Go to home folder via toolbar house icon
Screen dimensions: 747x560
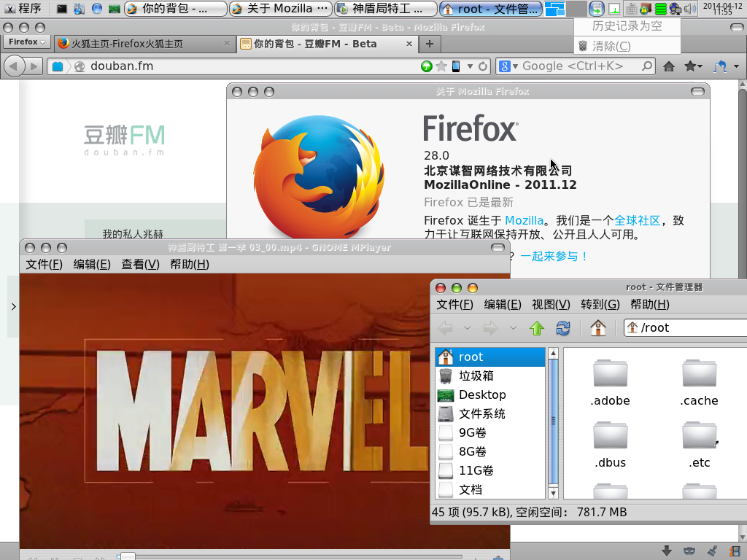point(598,328)
